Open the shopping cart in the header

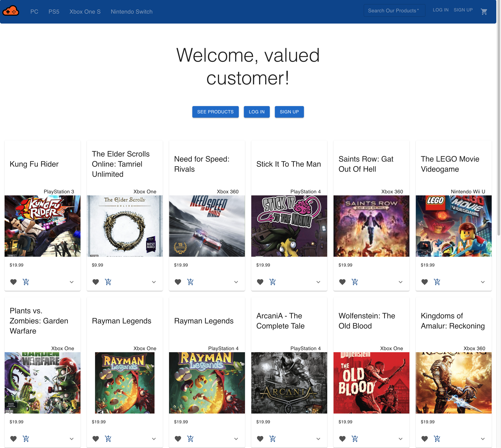[x=484, y=12]
